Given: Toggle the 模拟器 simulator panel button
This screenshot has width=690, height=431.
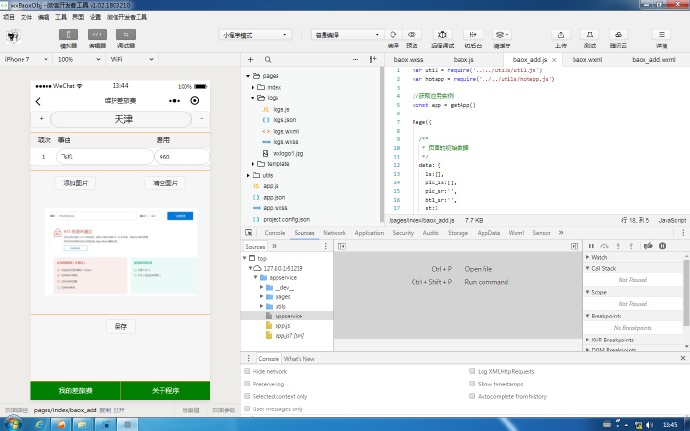Looking at the screenshot, I should pos(68,35).
